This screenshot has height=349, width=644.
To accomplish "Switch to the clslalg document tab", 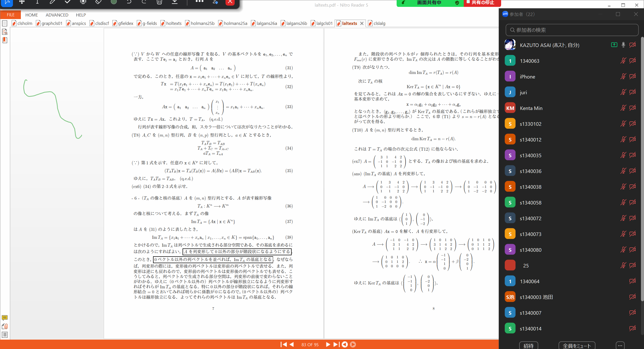I will [x=377, y=23].
